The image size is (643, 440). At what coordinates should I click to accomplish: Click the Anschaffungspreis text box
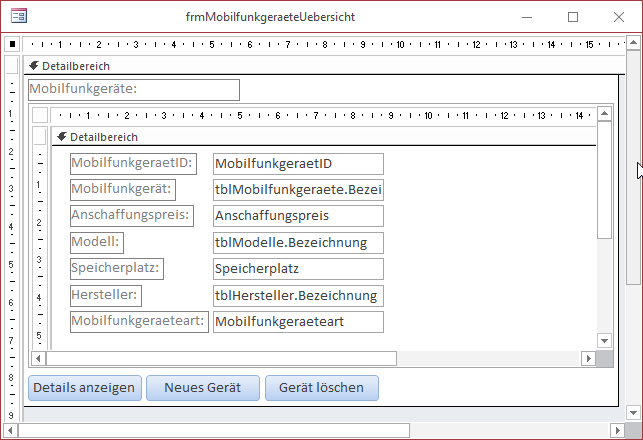pyautogui.click(x=298, y=216)
